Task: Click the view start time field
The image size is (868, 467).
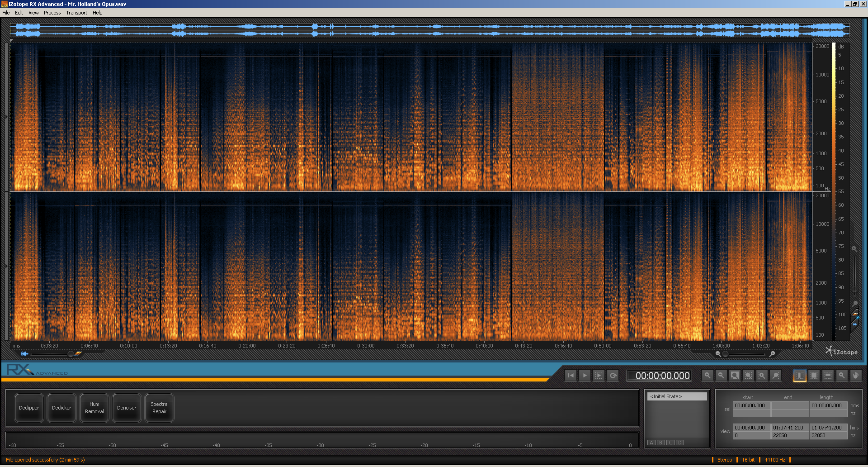Action: (x=752, y=428)
